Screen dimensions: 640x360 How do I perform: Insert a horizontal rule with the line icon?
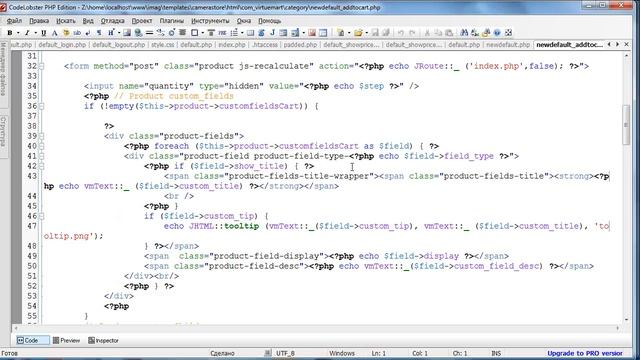click(149, 33)
